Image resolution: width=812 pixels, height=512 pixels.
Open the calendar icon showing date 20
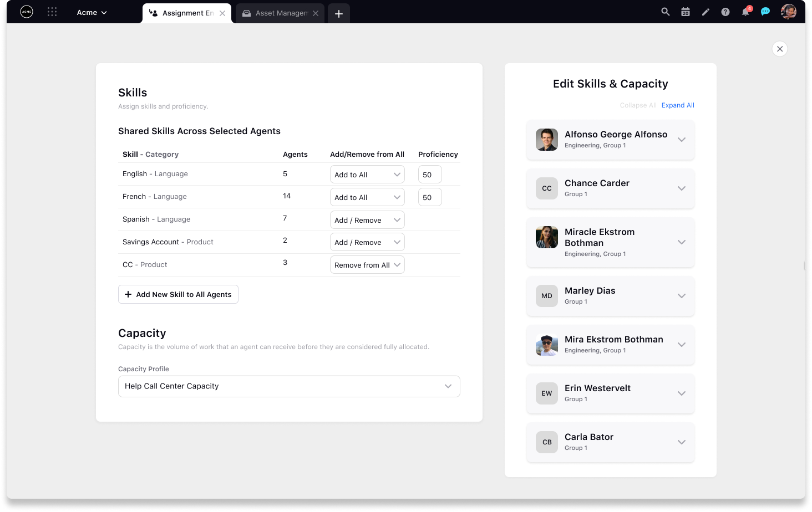685,11
